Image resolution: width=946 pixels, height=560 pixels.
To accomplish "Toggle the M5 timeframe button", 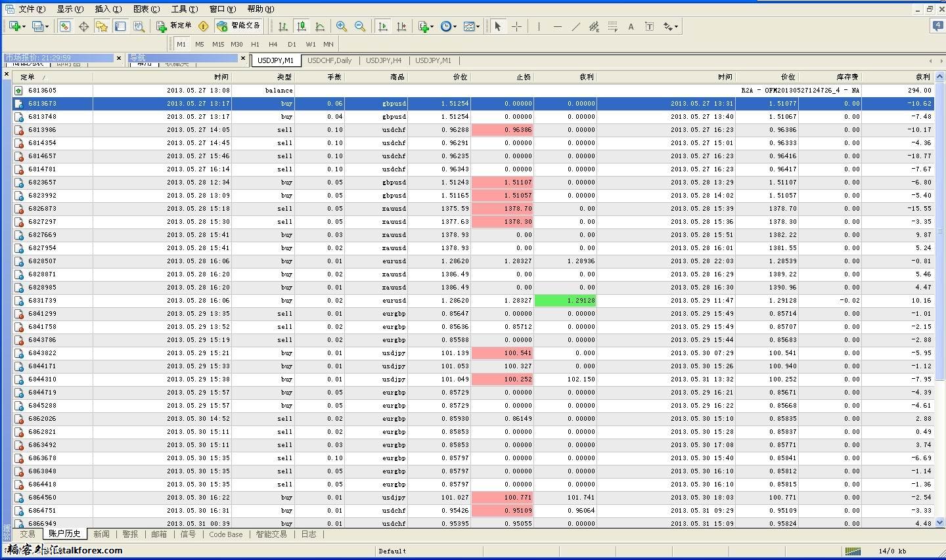I will [200, 44].
